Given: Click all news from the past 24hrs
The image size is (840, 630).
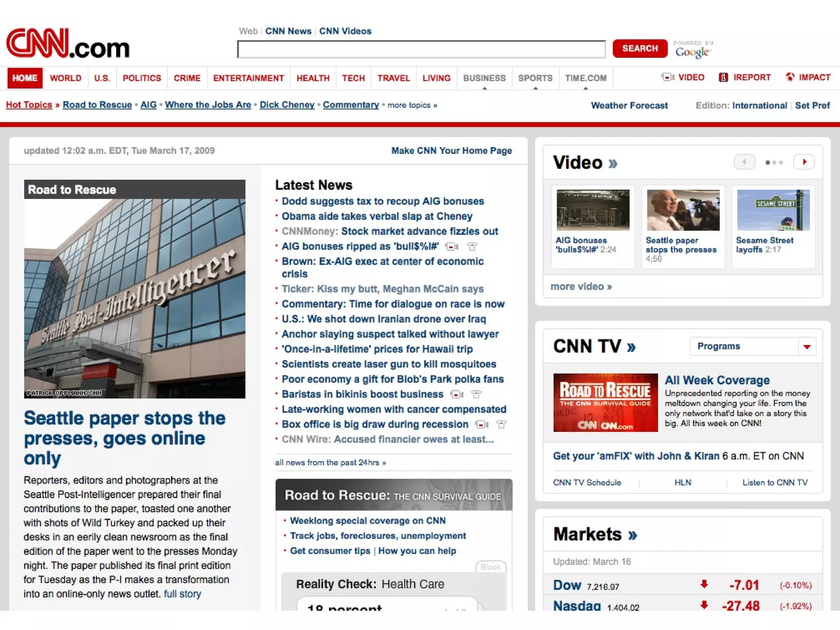Looking at the screenshot, I should 331,463.
